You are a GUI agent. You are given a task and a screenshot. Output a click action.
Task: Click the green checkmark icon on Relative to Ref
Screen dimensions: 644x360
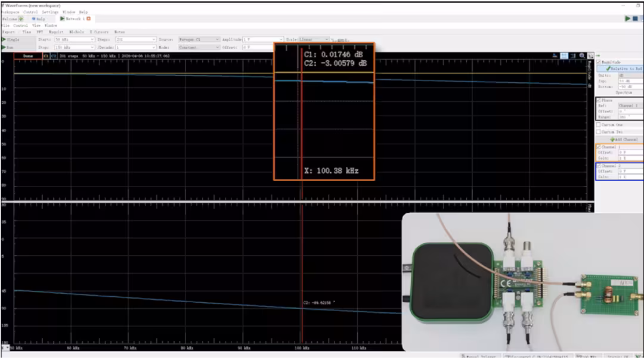coord(608,69)
